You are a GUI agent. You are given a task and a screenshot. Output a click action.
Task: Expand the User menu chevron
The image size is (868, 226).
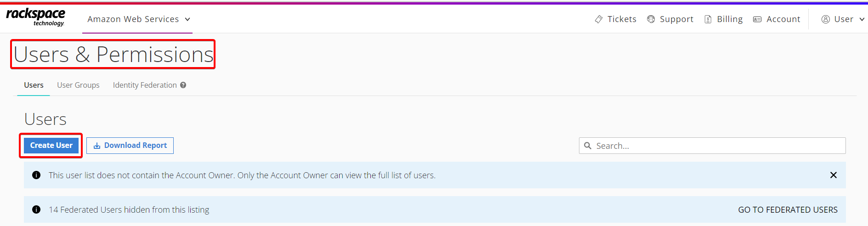[862, 19]
